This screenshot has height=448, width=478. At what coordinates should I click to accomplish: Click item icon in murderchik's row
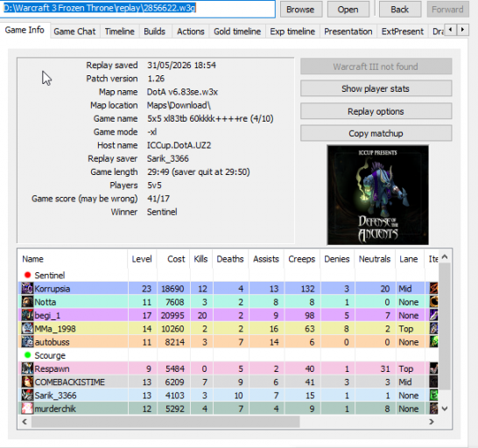pos(433,409)
